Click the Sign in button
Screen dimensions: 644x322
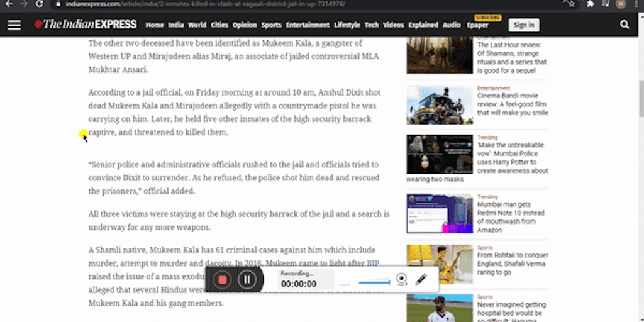524,25
